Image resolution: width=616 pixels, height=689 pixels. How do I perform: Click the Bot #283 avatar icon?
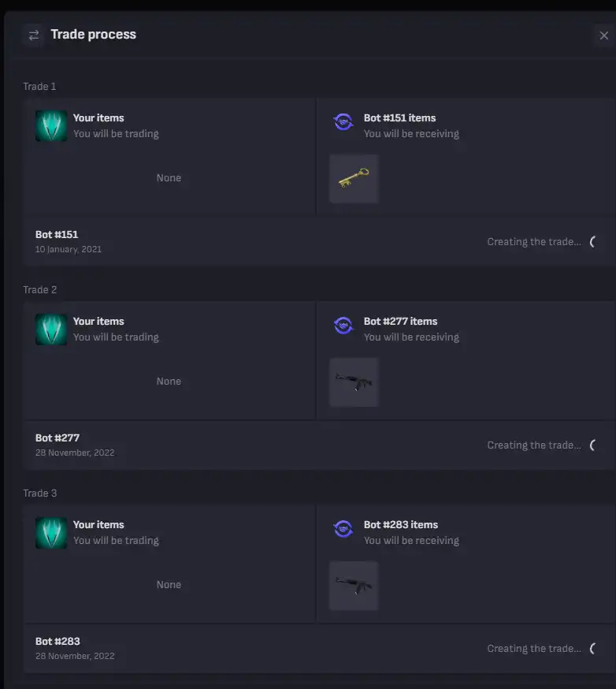pyautogui.click(x=343, y=529)
